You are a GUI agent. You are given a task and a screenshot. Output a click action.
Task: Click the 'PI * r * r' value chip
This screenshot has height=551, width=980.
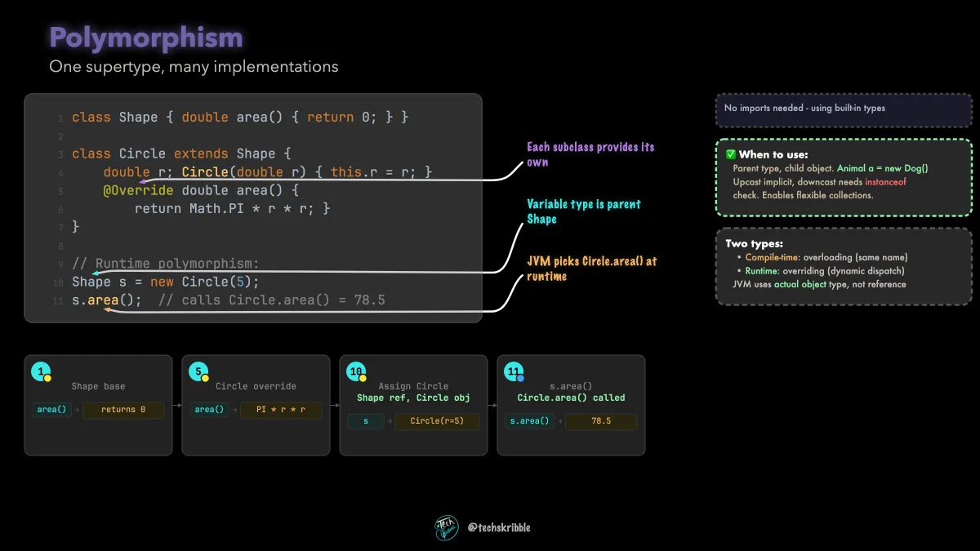[x=281, y=410]
